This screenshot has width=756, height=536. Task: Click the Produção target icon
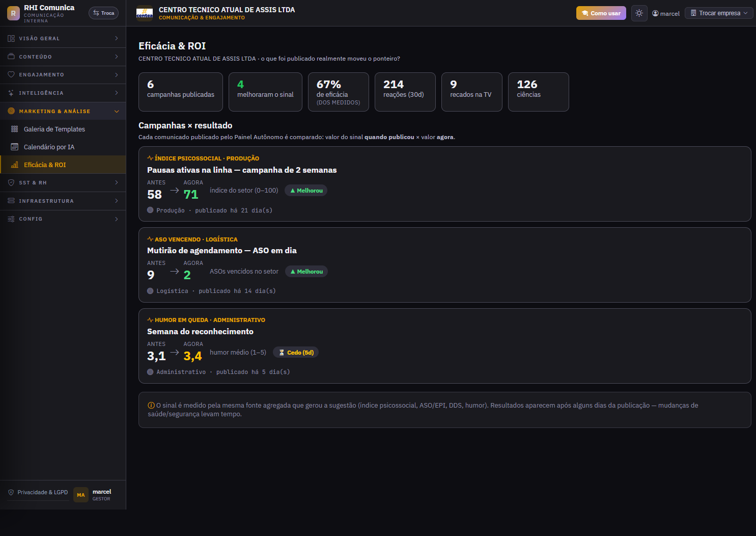coord(150,210)
